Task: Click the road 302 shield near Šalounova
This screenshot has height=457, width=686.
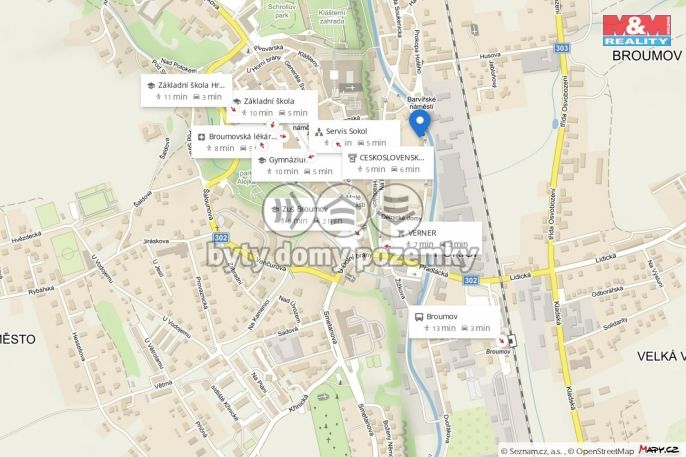Action: (221, 237)
